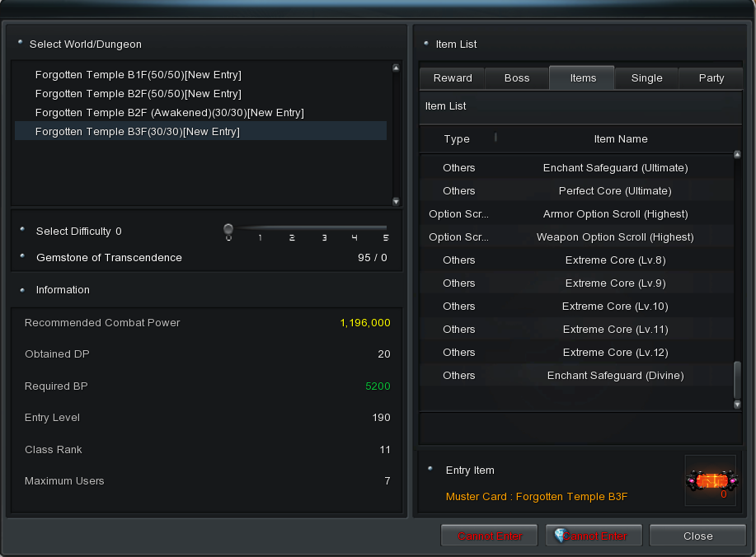Click the Close button
756x557 pixels.
[697, 536]
